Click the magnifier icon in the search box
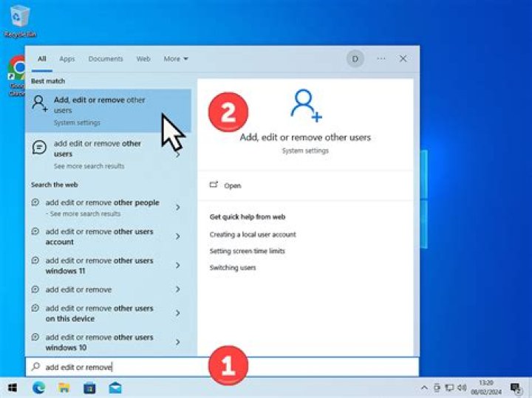 click(x=35, y=366)
